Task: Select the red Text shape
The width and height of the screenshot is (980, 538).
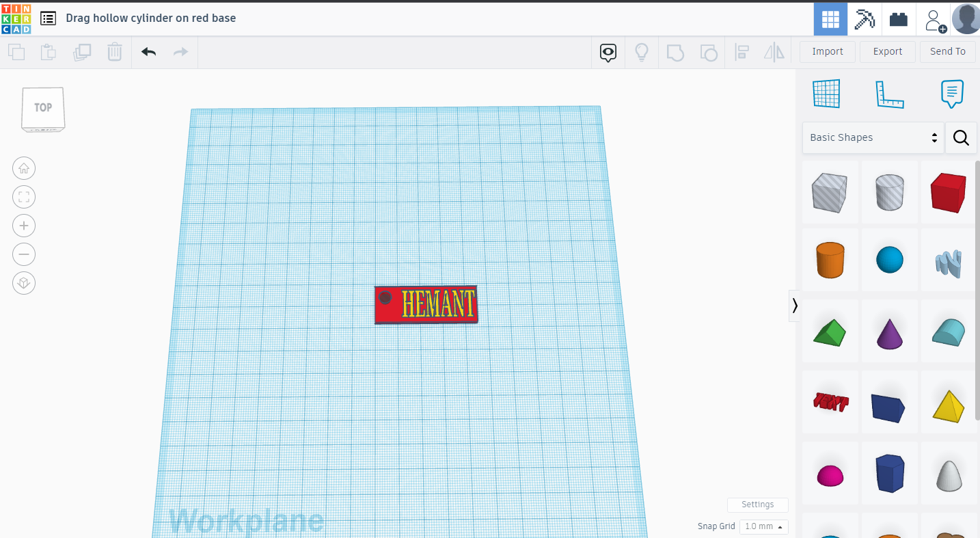Action: [830, 402]
